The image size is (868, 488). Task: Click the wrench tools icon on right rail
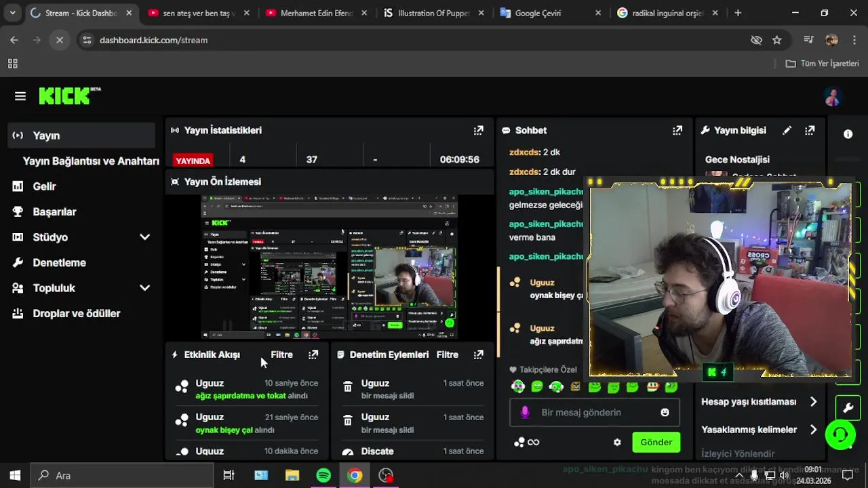pyautogui.click(x=848, y=407)
